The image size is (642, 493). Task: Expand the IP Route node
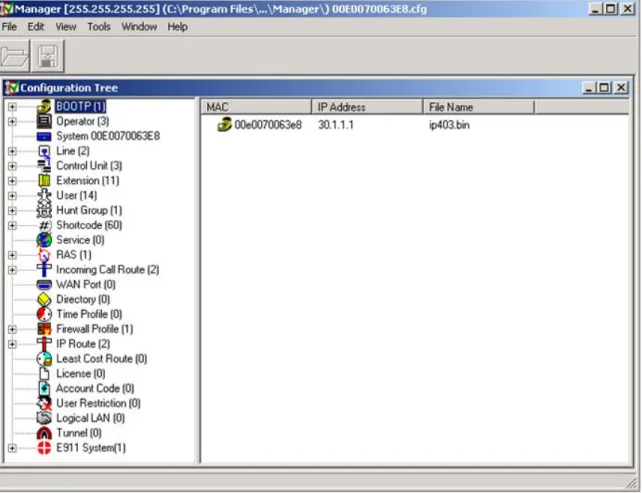point(12,344)
